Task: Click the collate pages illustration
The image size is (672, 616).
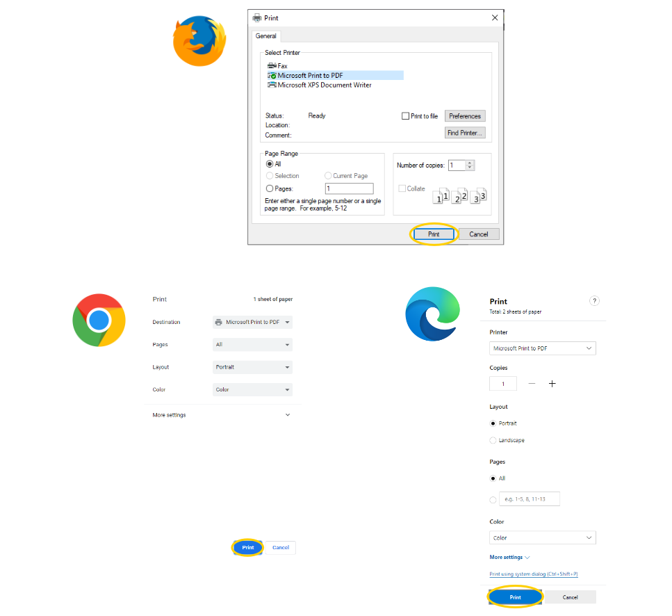Action: click(x=459, y=196)
